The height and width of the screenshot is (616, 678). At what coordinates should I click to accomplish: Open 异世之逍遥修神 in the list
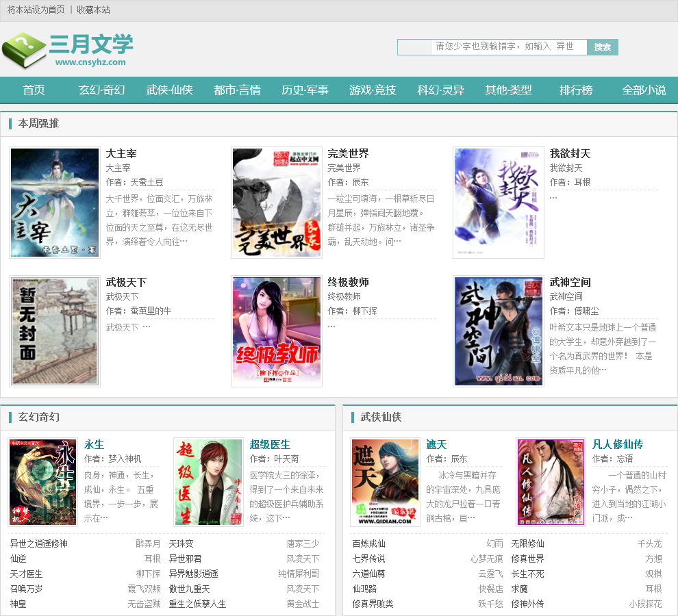39,543
